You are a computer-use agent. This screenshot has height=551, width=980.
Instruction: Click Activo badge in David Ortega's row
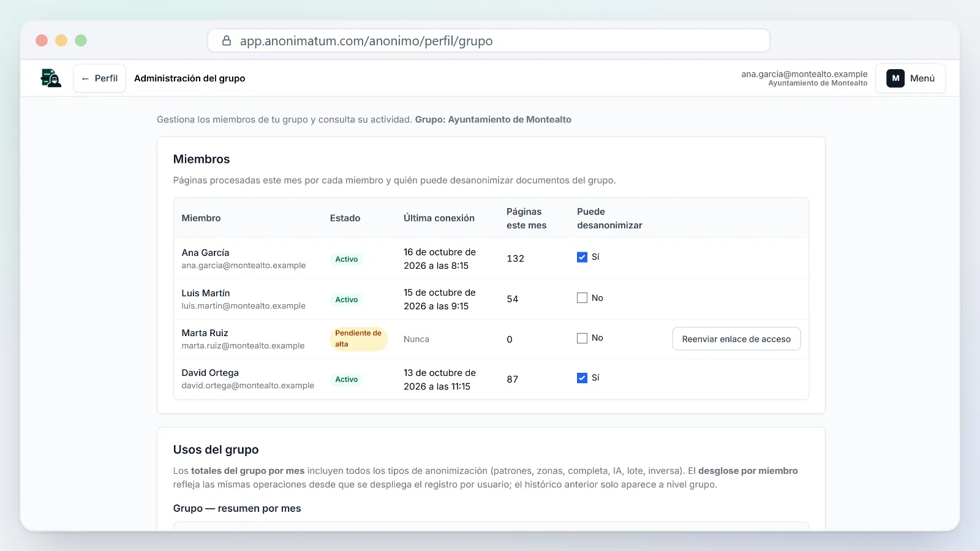tap(346, 379)
